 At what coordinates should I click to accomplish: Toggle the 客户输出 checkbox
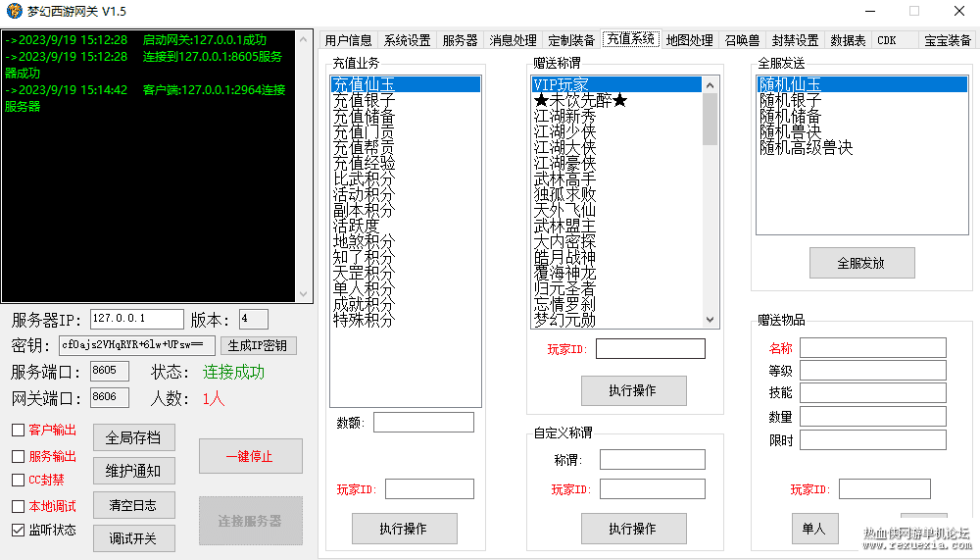coord(18,430)
